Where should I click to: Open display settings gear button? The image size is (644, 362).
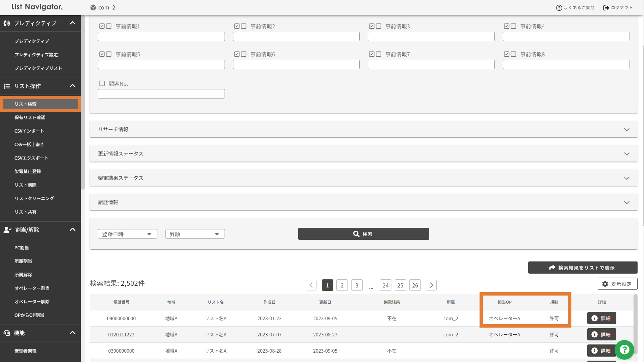617,284
